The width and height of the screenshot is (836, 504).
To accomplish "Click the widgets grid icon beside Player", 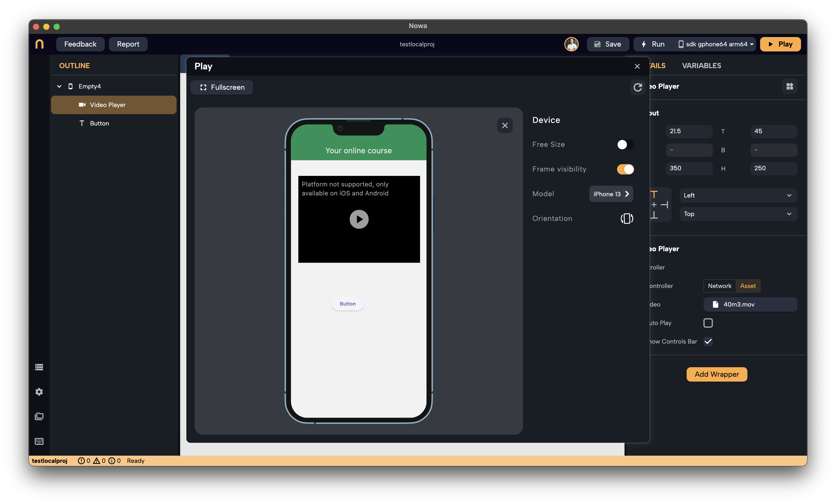I will coord(789,86).
